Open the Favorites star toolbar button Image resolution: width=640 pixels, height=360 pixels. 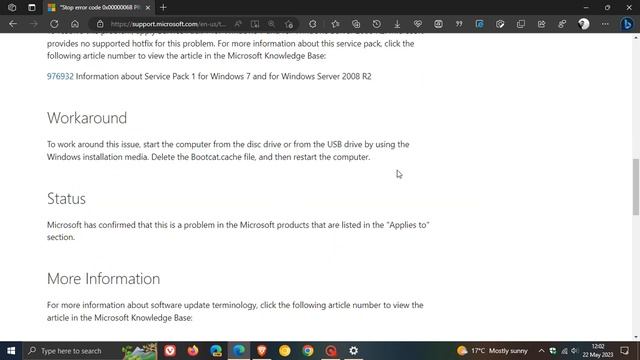pyautogui.click(x=335, y=24)
